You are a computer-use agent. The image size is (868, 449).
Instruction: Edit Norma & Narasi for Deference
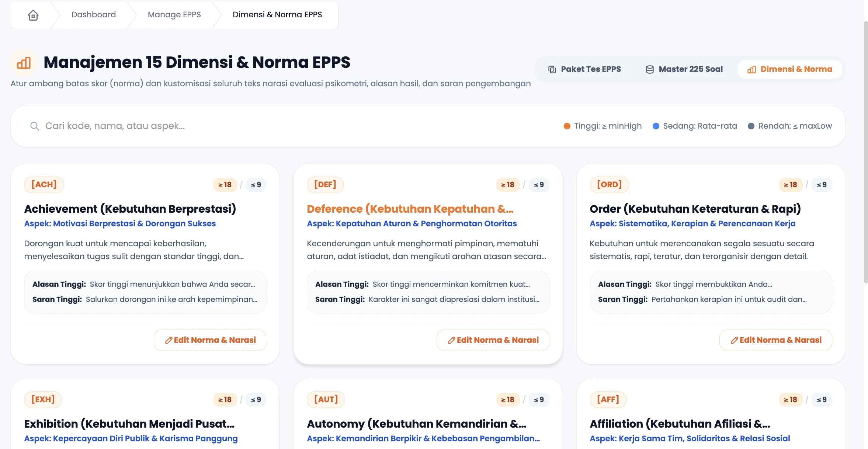[x=493, y=340]
